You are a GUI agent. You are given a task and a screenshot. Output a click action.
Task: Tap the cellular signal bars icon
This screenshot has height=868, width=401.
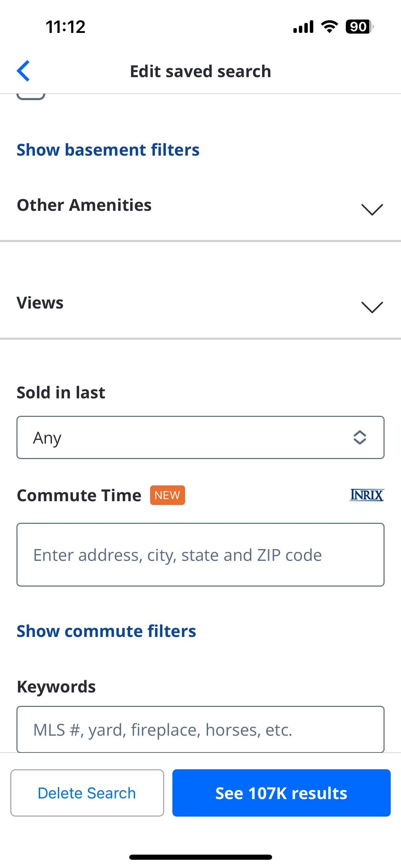303,26
